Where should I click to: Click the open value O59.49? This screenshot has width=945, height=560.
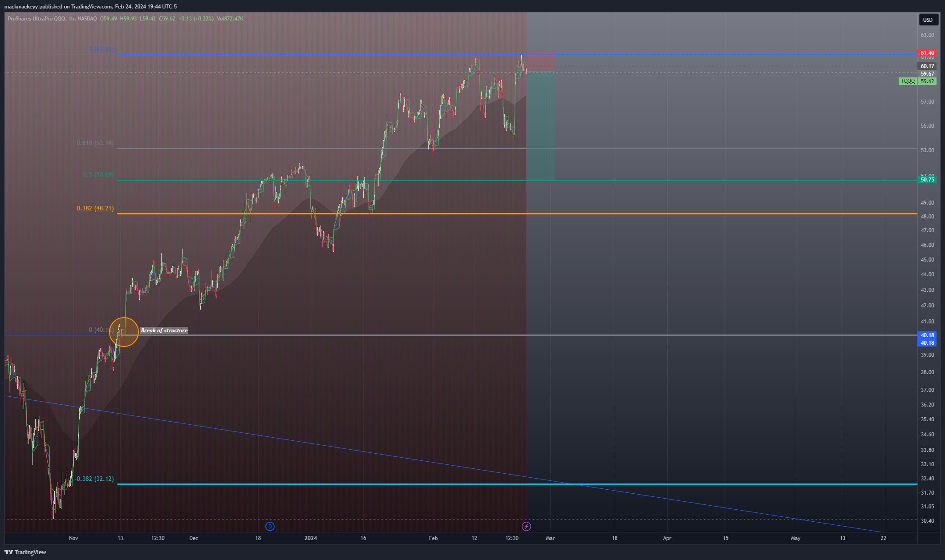pyautogui.click(x=109, y=19)
